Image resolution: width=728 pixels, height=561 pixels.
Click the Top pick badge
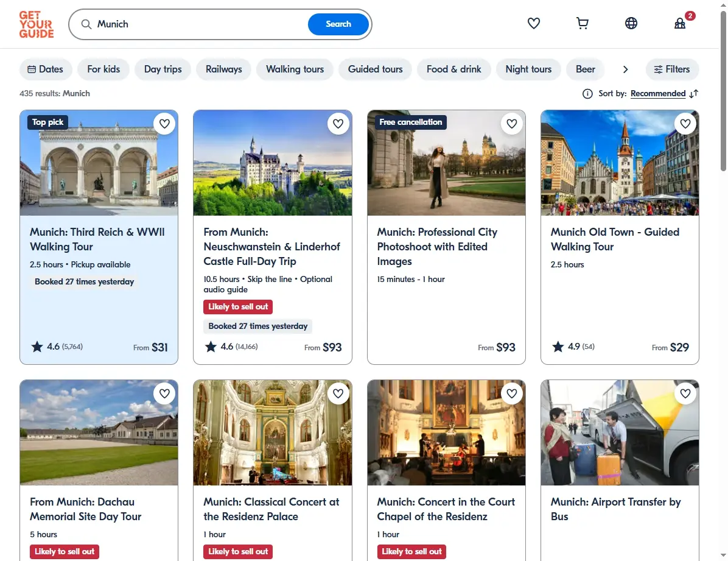(47, 122)
